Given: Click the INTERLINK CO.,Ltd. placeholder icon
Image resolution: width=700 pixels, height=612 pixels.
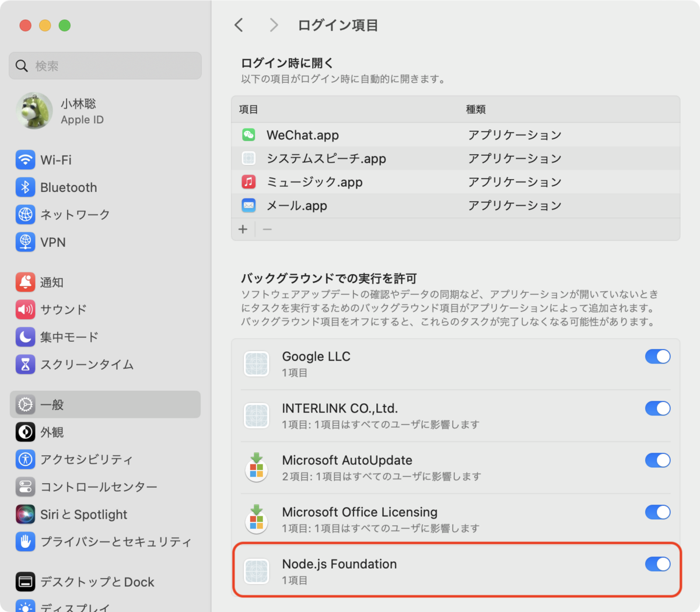Looking at the screenshot, I should pyautogui.click(x=257, y=416).
